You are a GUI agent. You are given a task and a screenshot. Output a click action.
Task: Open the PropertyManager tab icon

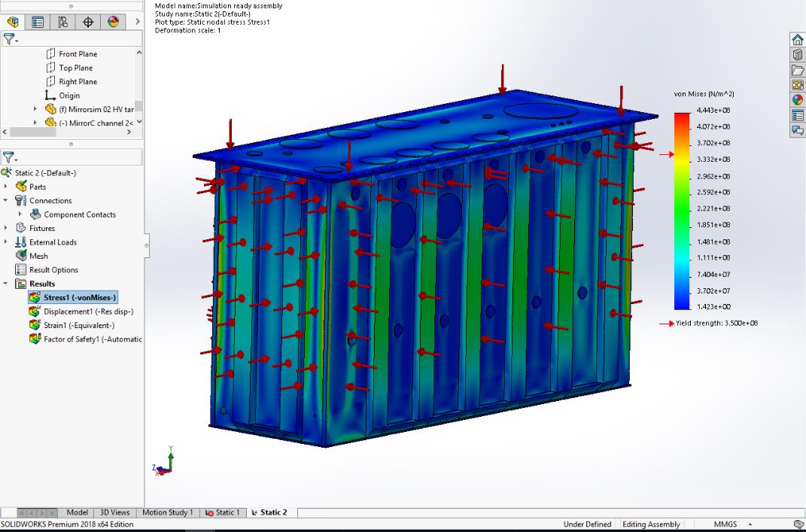[x=36, y=23]
